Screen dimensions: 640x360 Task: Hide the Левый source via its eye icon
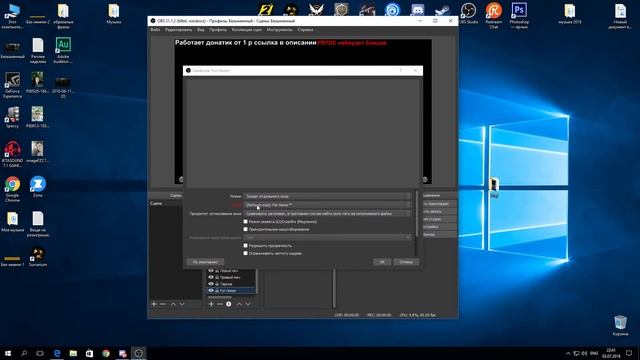click(211, 271)
